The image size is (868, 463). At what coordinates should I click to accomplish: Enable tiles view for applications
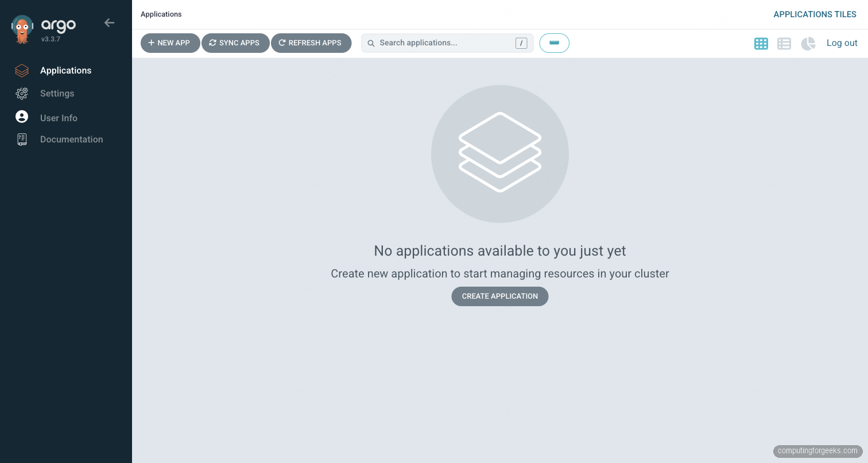[761, 43]
